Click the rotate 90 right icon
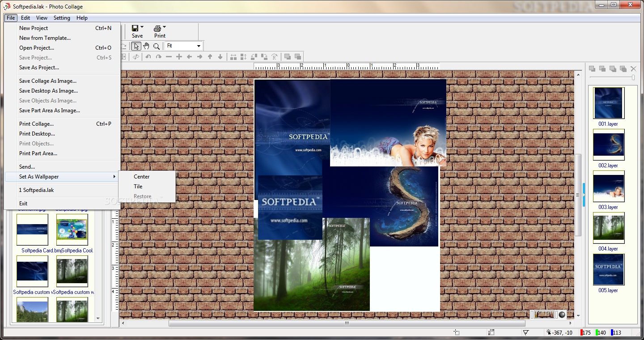 (264, 57)
